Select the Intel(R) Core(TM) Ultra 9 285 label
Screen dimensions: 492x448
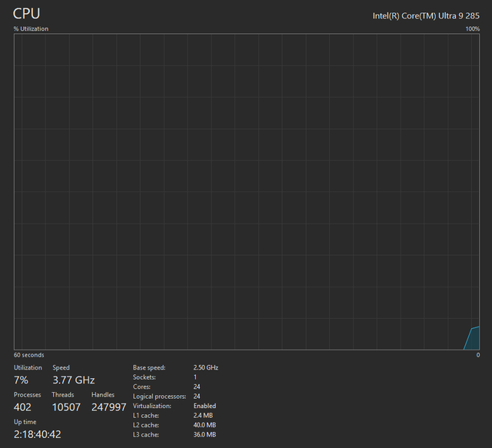tap(426, 15)
